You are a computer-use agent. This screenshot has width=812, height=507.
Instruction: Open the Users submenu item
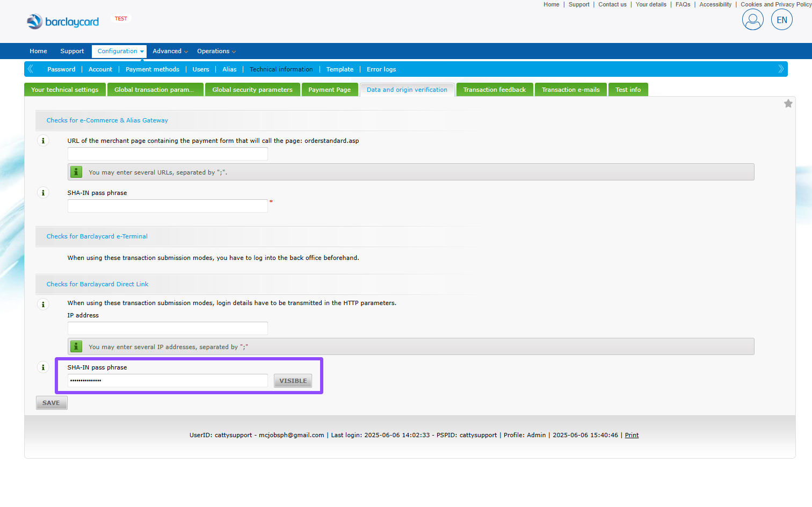(x=201, y=69)
